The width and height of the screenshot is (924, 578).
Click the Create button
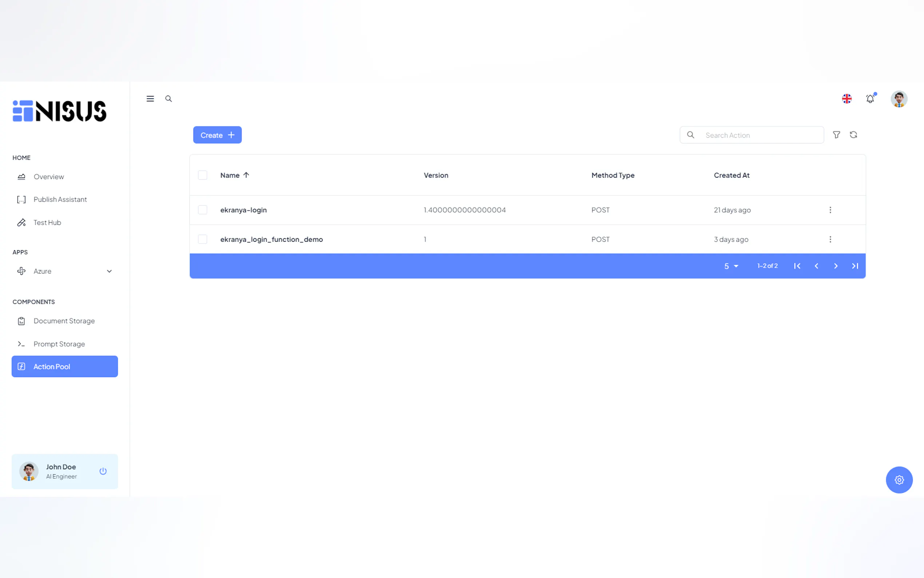tap(217, 135)
